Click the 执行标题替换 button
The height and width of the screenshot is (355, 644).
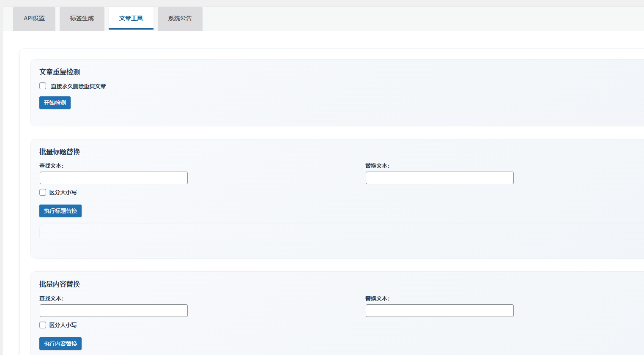[60, 211]
